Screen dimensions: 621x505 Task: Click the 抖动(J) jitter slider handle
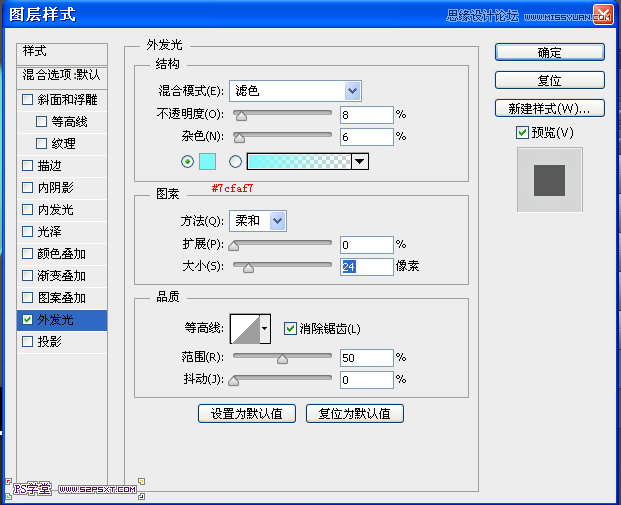click(234, 381)
